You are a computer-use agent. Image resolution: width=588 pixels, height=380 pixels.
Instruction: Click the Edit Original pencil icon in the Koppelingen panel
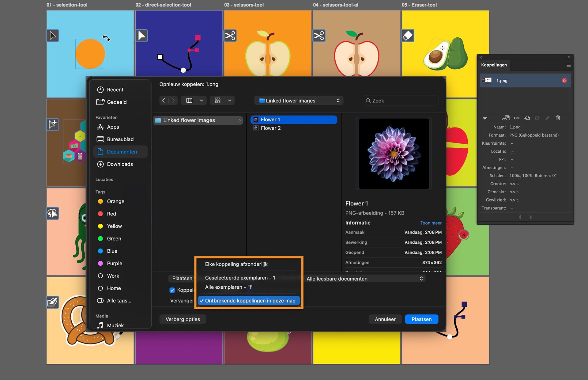click(548, 118)
